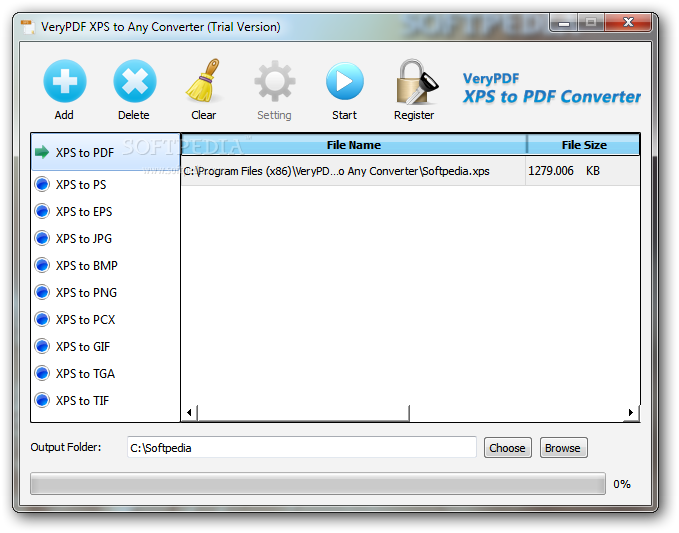Click the File Name column header

(x=354, y=145)
